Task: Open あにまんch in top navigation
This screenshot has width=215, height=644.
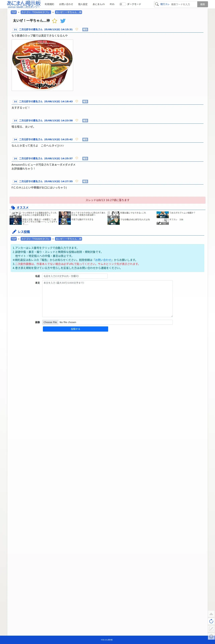Action: (x=99, y=4)
